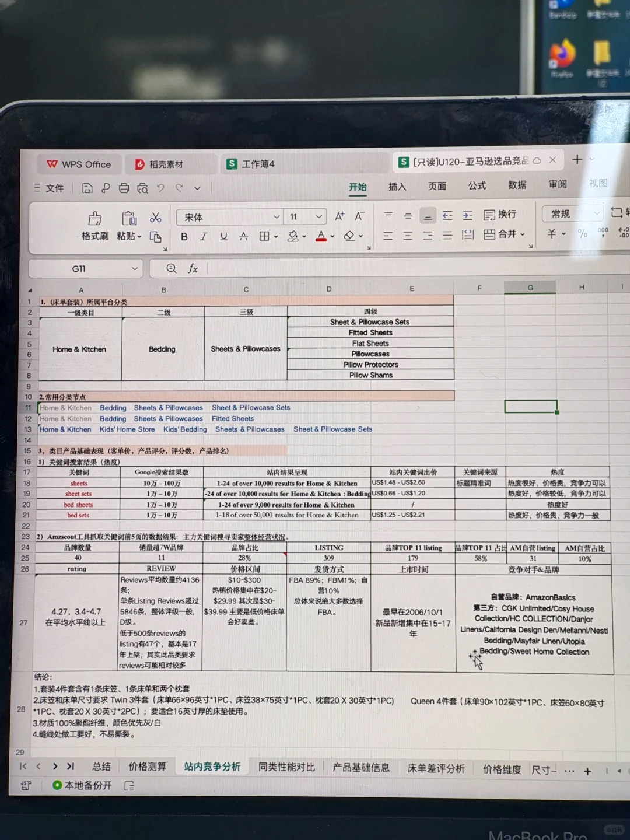The width and height of the screenshot is (630, 840).
Task: Click the fill color bucket icon
Action: click(293, 236)
